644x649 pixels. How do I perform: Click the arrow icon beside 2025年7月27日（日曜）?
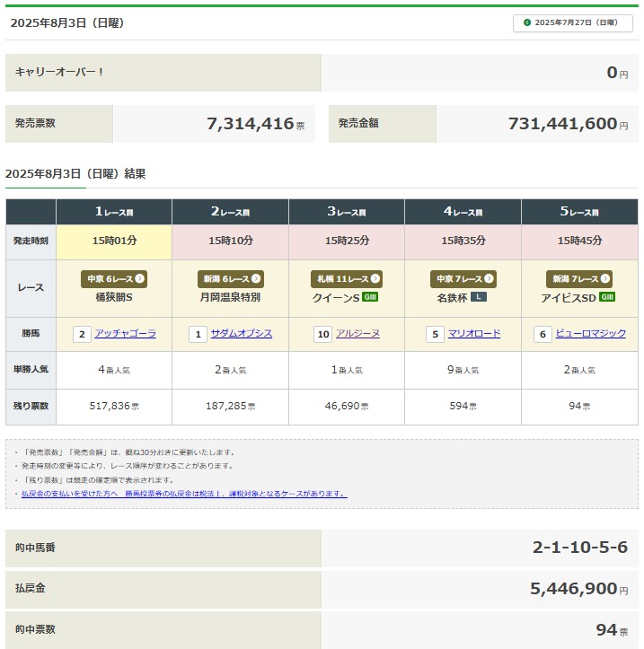527,23
